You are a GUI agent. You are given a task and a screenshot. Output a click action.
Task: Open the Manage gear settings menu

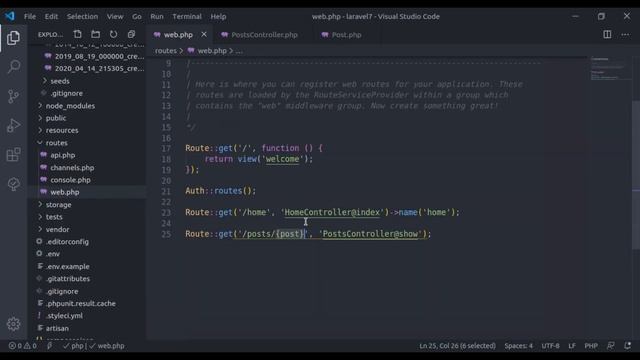pyautogui.click(x=13, y=324)
